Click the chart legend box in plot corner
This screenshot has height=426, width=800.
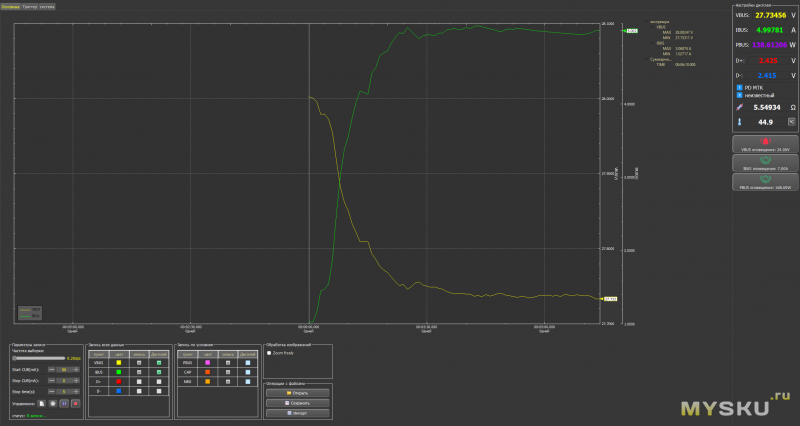point(30,312)
